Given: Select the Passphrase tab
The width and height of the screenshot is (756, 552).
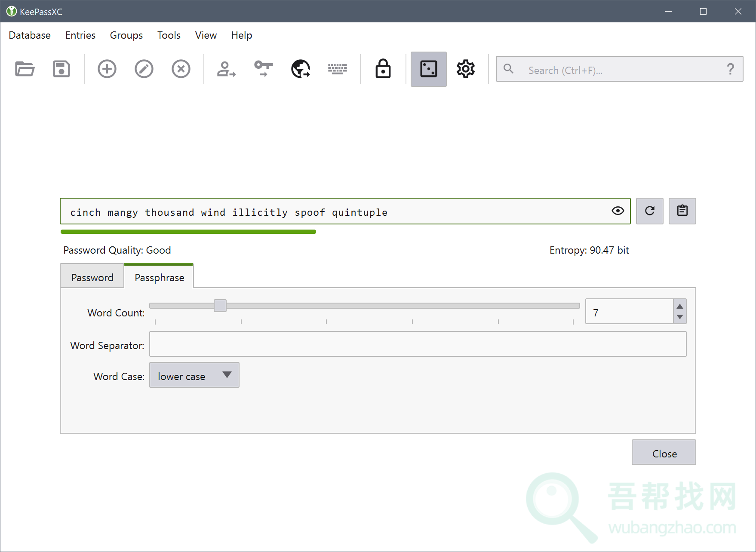Looking at the screenshot, I should [160, 277].
